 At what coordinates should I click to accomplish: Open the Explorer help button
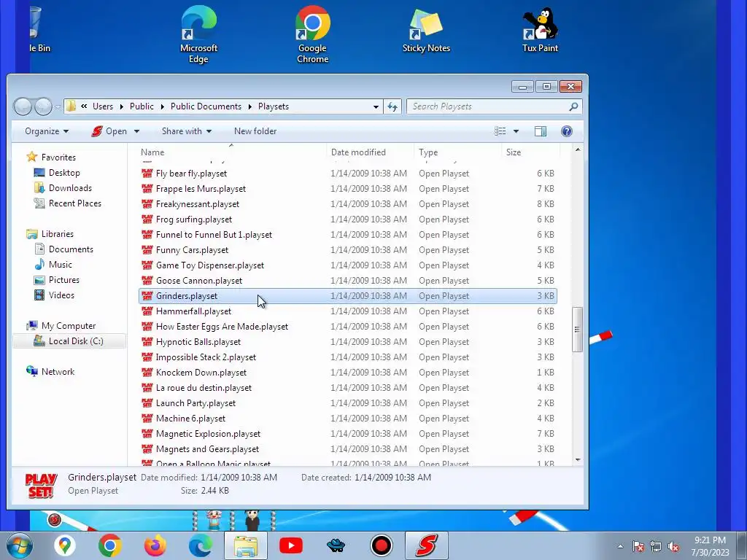pos(566,131)
